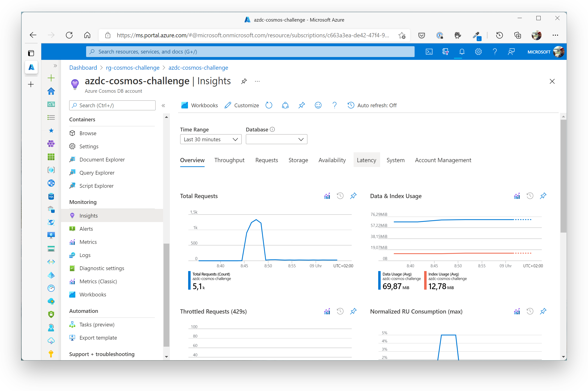Click the Workbooks button in toolbar

pos(199,105)
